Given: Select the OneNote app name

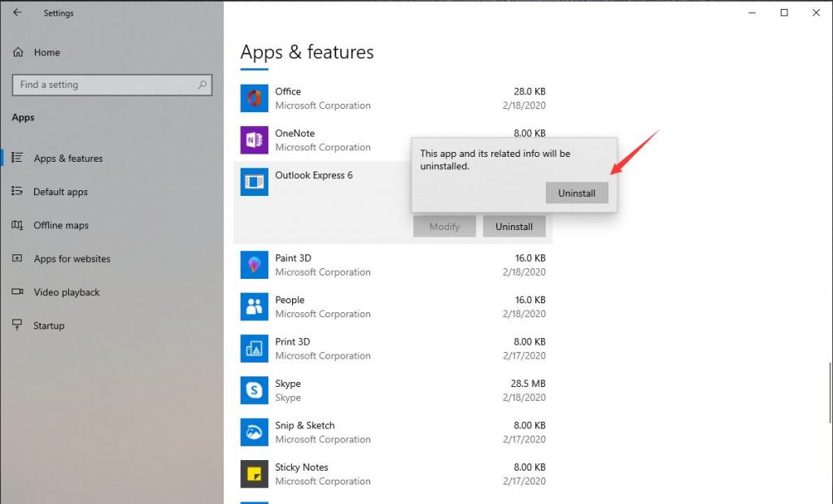Looking at the screenshot, I should point(294,133).
